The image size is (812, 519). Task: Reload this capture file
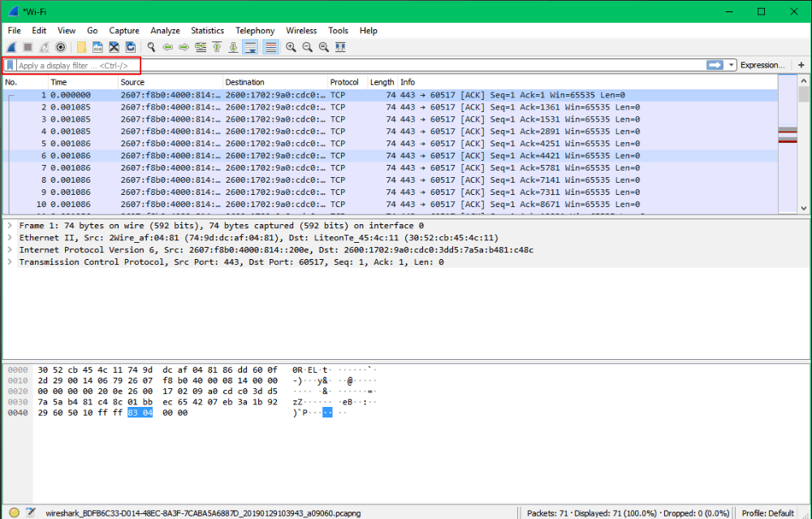[131, 47]
